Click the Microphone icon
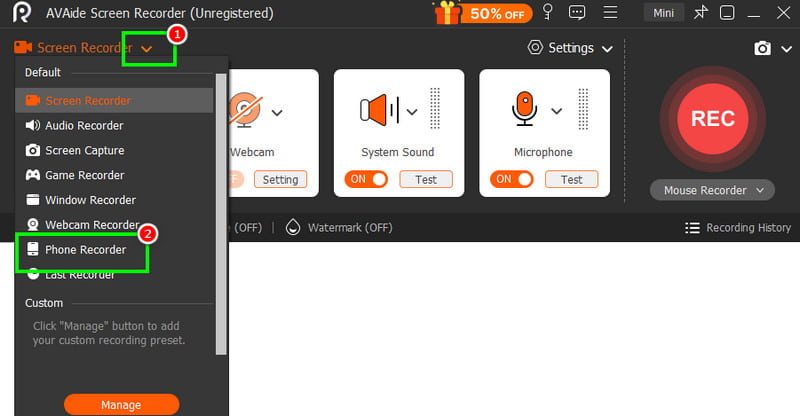Image resolution: width=800 pixels, height=416 pixels. (x=525, y=108)
